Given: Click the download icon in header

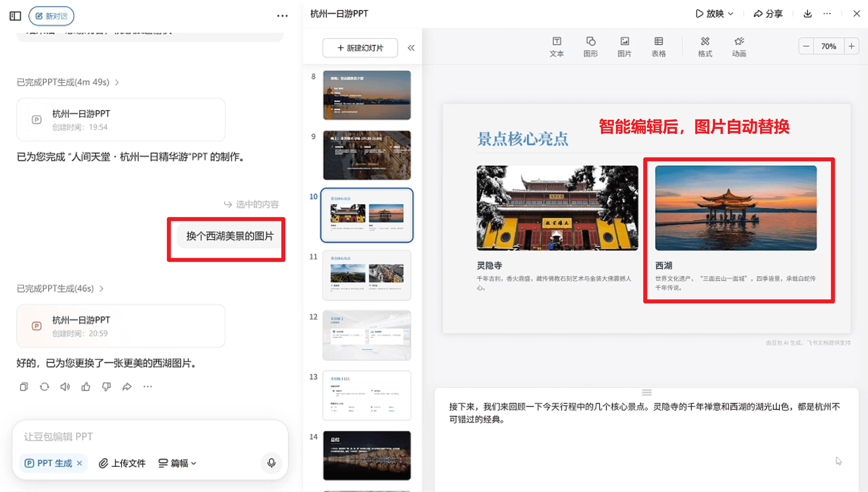Looking at the screenshot, I should click(808, 14).
